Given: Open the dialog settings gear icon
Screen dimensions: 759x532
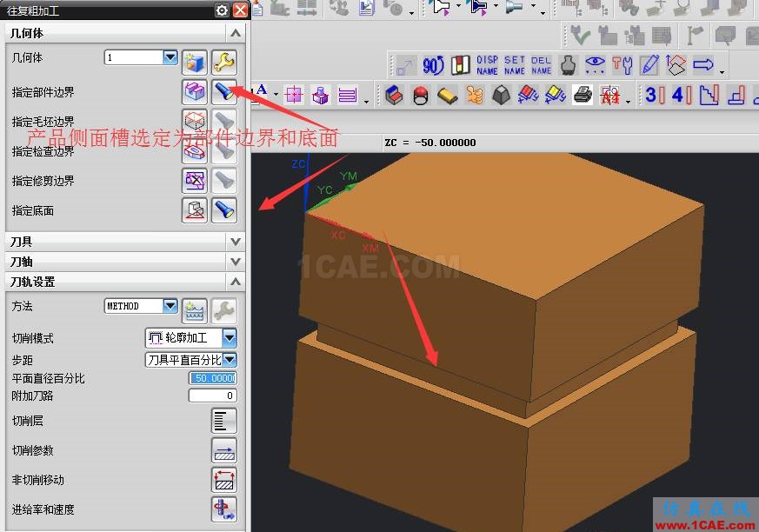Looking at the screenshot, I should tap(222, 10).
